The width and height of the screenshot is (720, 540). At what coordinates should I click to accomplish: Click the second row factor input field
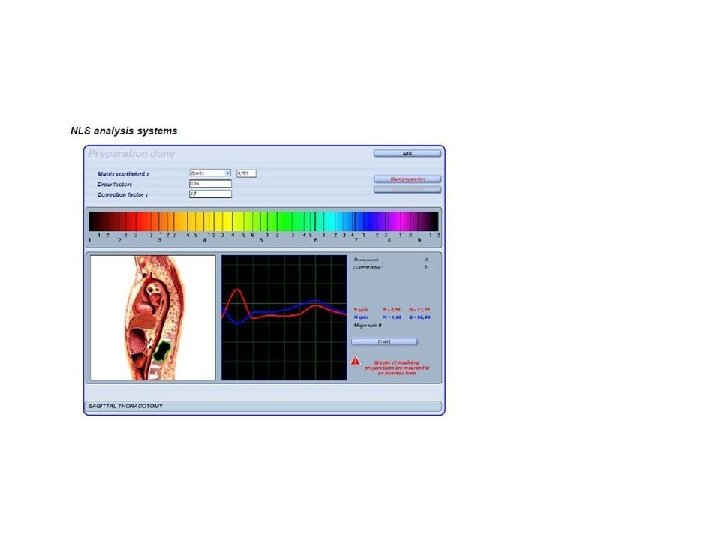pyautogui.click(x=210, y=184)
